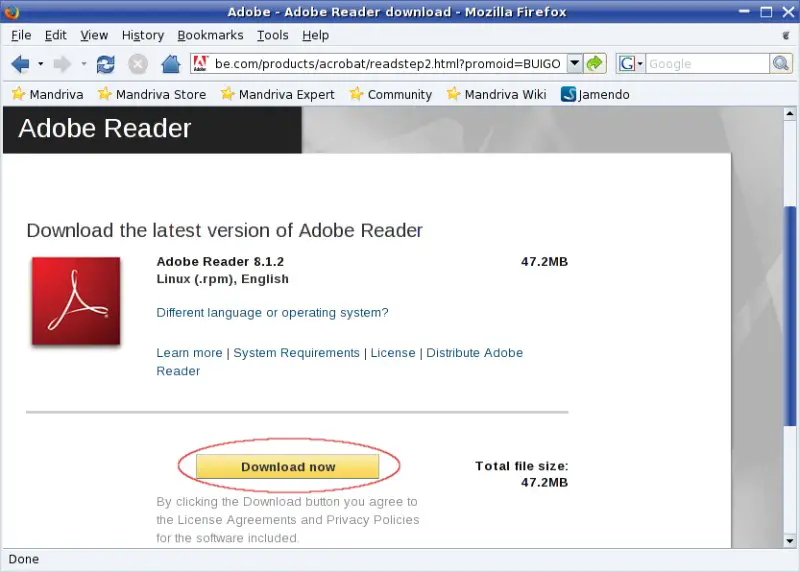Click the red Adobe Reader logo
Viewport: 800px width, 572px height.
[76, 301]
